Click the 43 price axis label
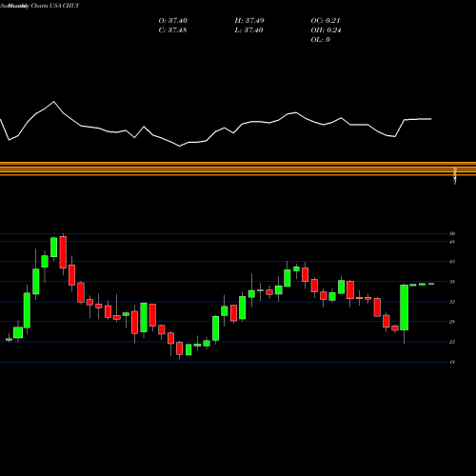The width and height of the screenshot is (476, 476). tap(452, 262)
